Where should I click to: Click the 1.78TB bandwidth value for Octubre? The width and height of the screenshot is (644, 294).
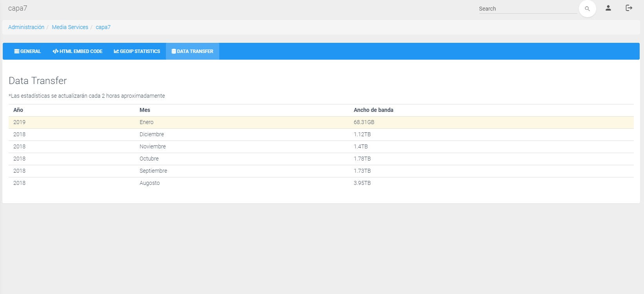[362, 159]
